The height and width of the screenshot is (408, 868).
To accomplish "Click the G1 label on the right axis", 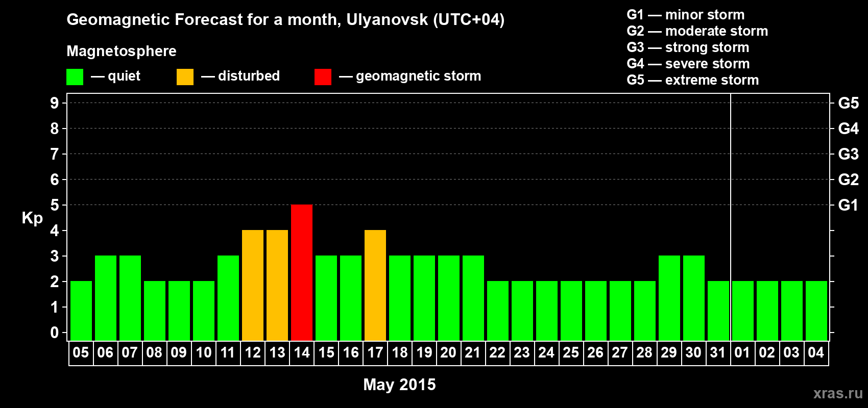I will coord(849,205).
